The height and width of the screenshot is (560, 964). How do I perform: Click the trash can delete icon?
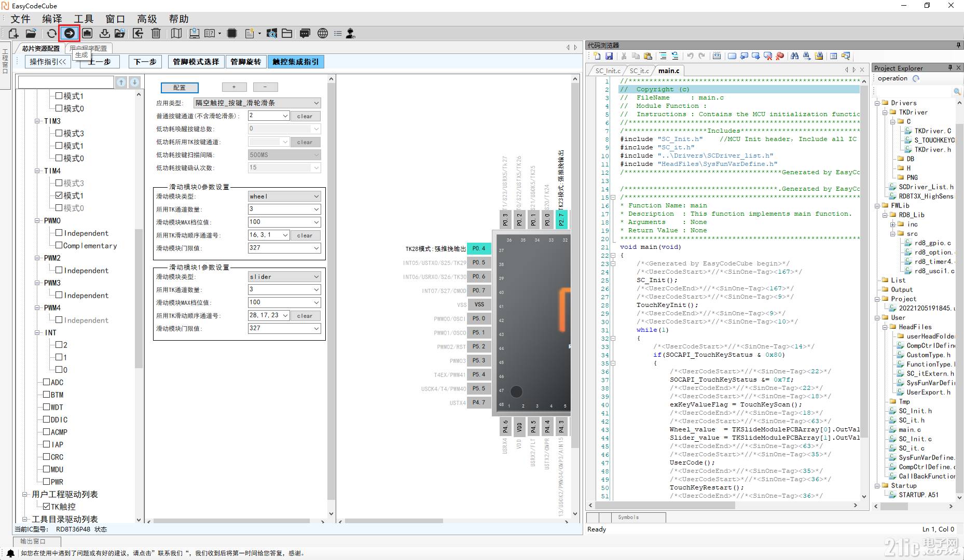[x=156, y=34]
